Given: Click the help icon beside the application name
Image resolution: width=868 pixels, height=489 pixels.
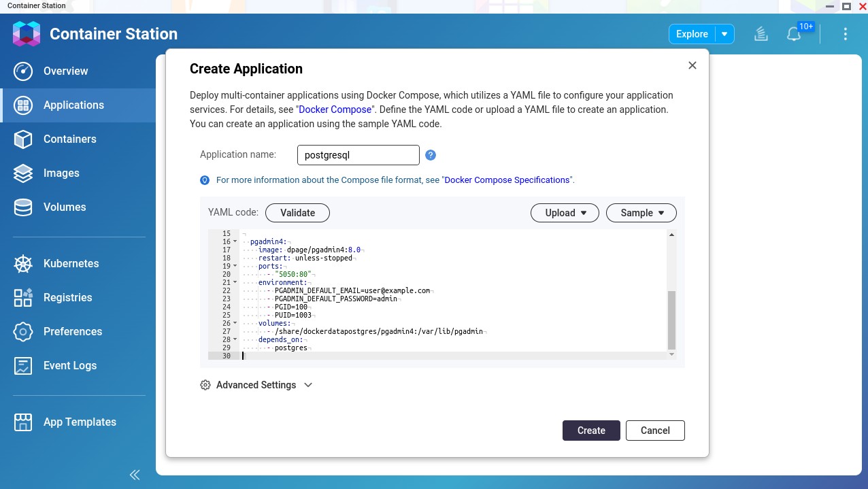Looking at the screenshot, I should click(431, 155).
